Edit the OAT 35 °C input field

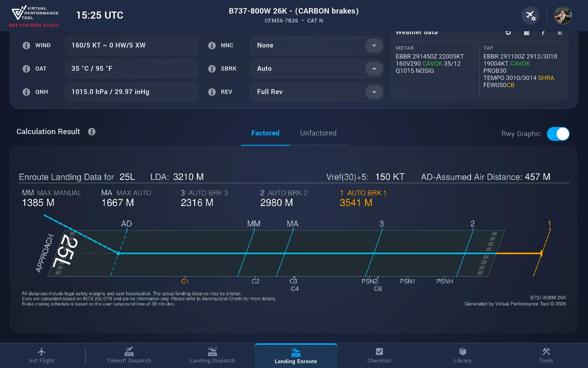[x=131, y=69]
